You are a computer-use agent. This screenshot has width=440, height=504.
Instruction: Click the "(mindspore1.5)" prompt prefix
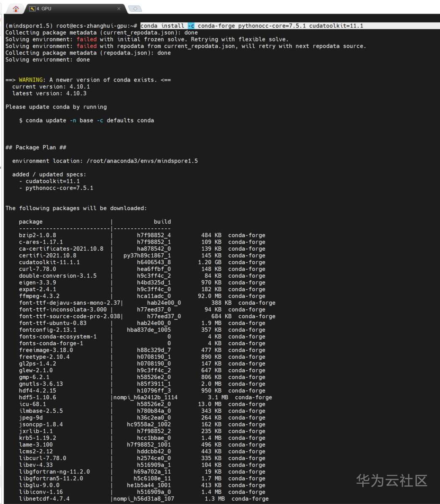click(29, 26)
